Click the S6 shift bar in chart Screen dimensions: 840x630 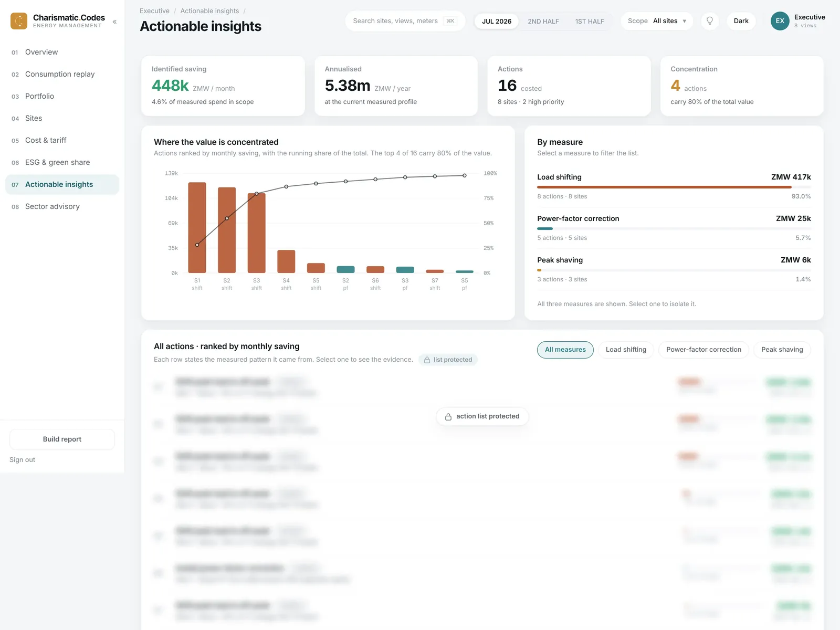(x=375, y=270)
